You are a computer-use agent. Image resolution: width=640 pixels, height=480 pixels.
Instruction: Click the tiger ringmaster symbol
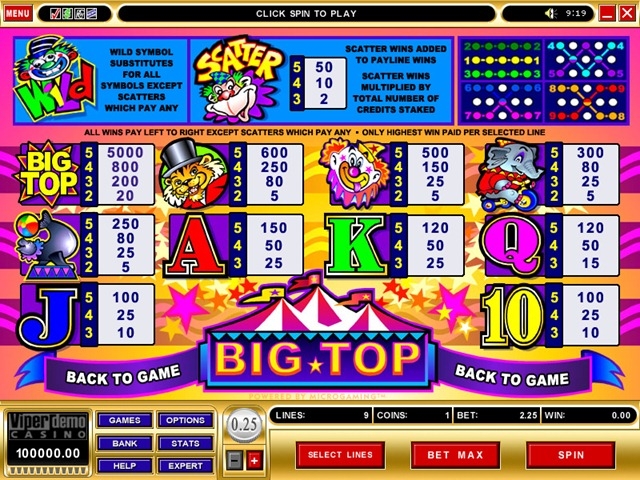click(193, 173)
